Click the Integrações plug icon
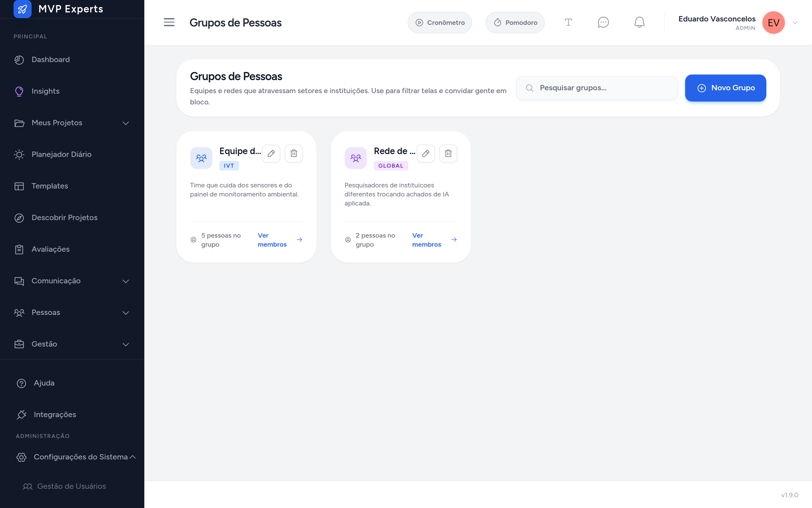Screen dimensions: 812x508 [x=21, y=415]
